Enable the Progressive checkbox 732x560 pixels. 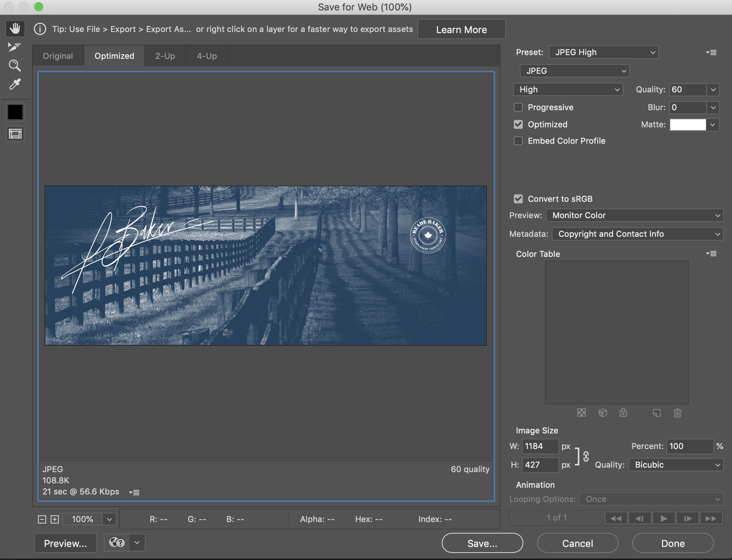pyautogui.click(x=518, y=107)
